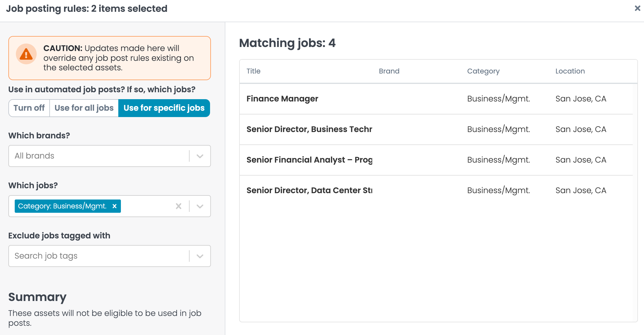
Task: Click the matching jobs table scrollbar
Action: (635, 202)
